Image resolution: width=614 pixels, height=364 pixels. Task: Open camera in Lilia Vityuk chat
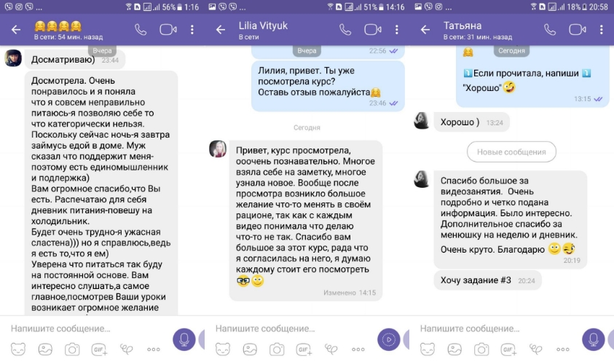click(x=277, y=349)
